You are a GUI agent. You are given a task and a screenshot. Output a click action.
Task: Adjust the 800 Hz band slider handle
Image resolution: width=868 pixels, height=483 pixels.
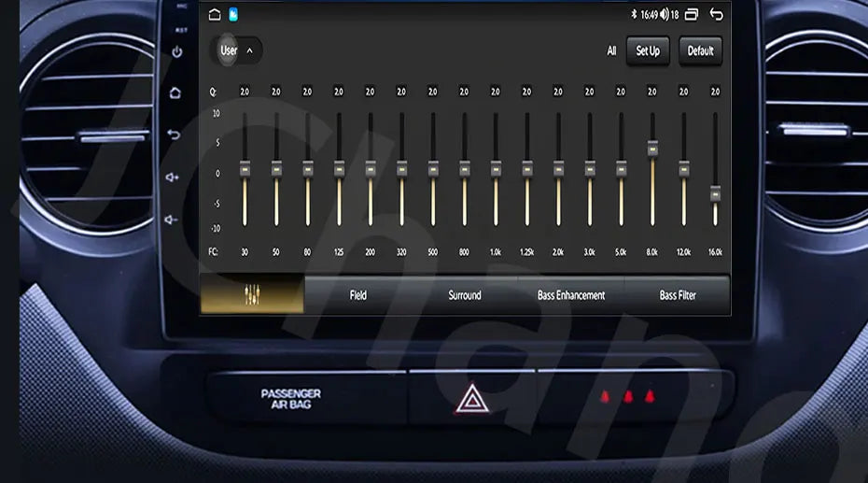point(465,169)
